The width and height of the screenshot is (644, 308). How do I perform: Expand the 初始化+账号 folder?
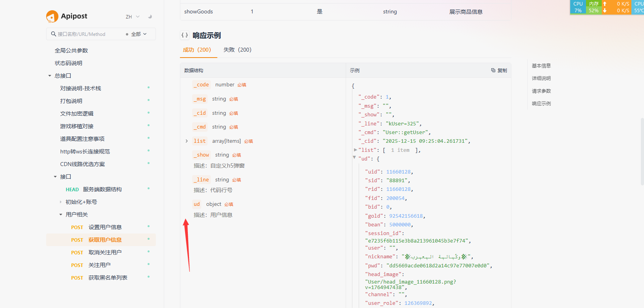61,202
